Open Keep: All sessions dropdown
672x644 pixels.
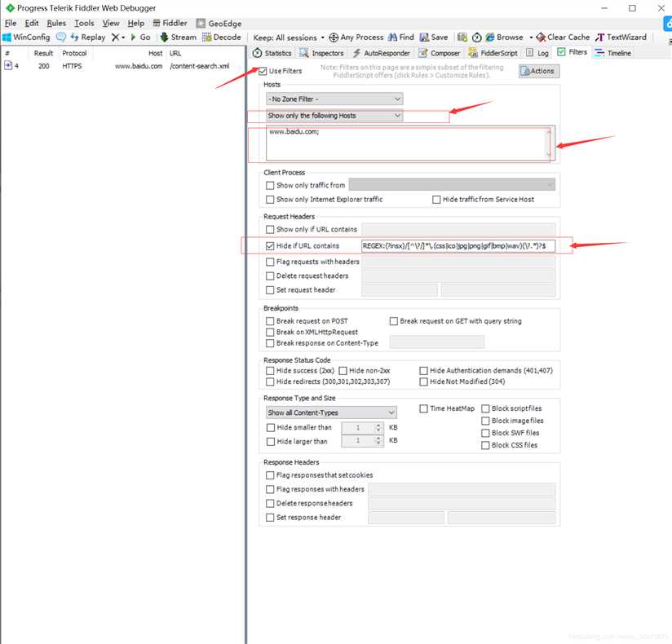(x=289, y=37)
